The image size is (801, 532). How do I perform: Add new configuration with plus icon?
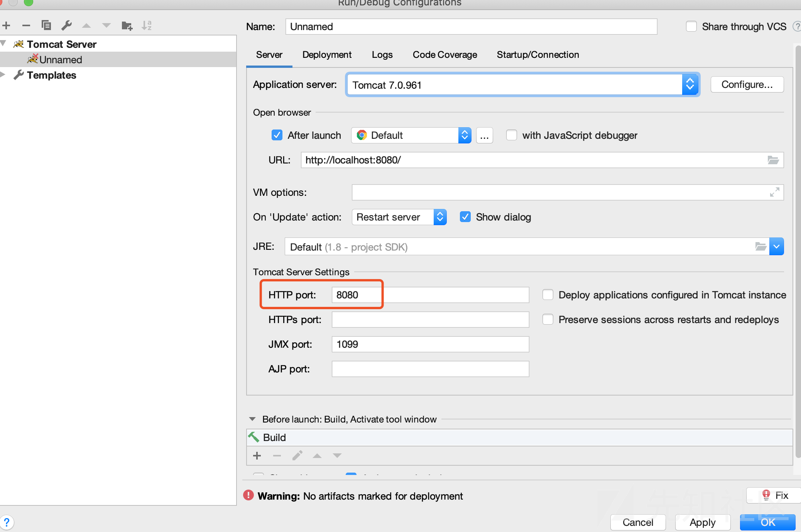point(7,26)
